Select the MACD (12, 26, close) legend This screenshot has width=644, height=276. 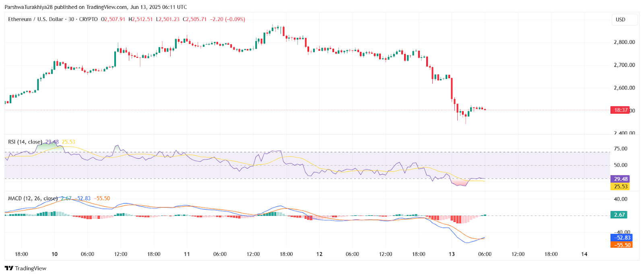pyautogui.click(x=33, y=199)
